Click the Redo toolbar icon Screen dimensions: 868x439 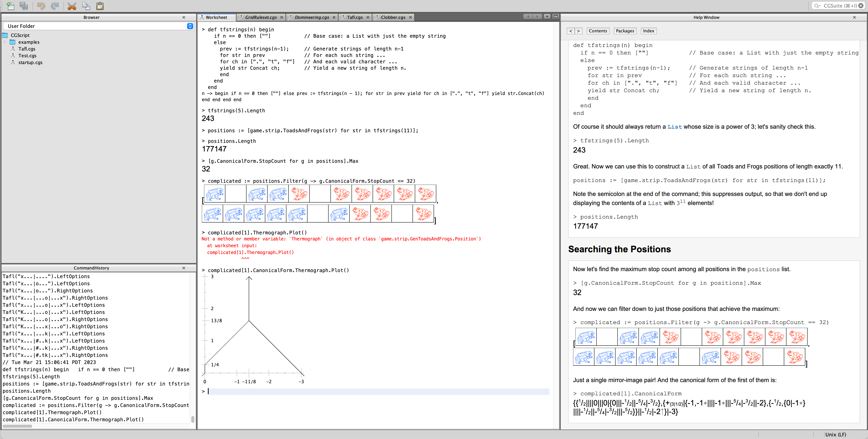pyautogui.click(x=55, y=6)
